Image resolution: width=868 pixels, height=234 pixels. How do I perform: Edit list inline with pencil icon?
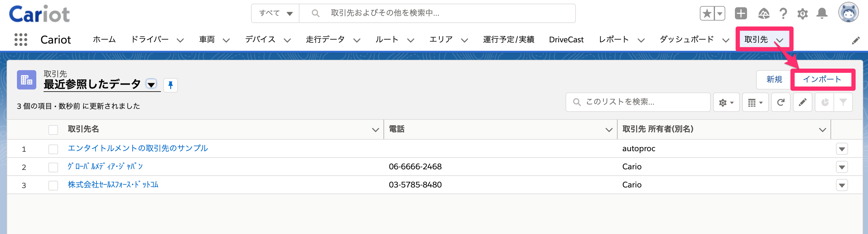click(x=802, y=102)
